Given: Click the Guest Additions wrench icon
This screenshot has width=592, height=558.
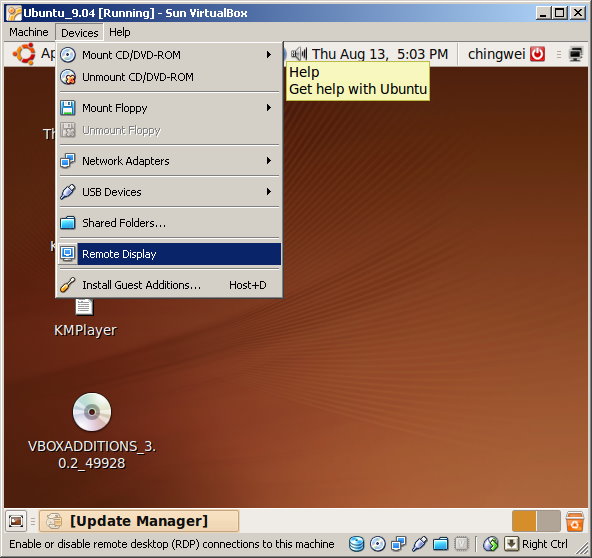Looking at the screenshot, I should pyautogui.click(x=68, y=285).
